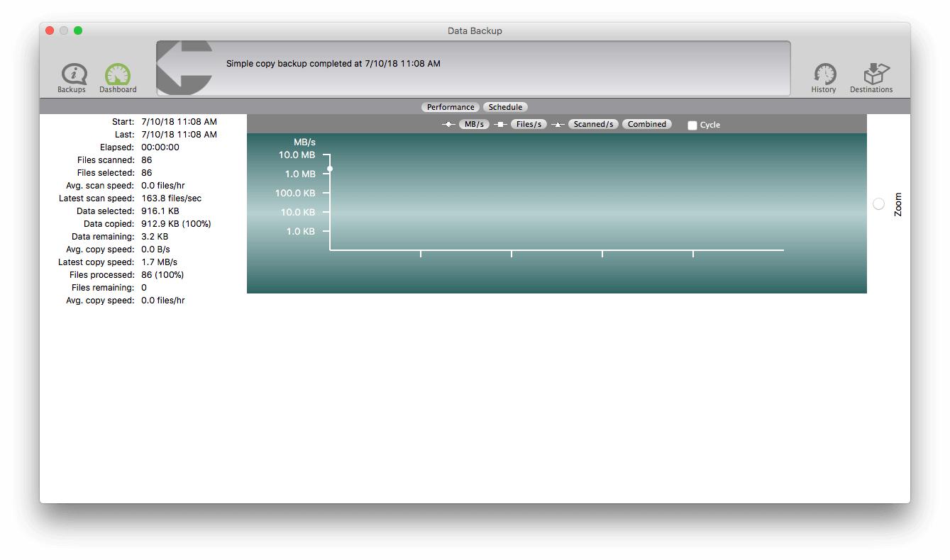Image resolution: width=950 pixels, height=560 pixels.
Task: Select the green Dashboard gauge icon
Action: [118, 75]
